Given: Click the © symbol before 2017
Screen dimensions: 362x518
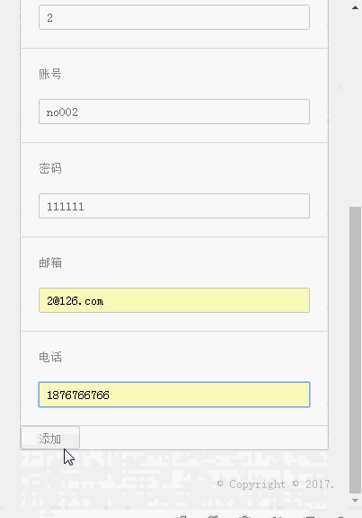Looking at the screenshot, I should (295, 483).
